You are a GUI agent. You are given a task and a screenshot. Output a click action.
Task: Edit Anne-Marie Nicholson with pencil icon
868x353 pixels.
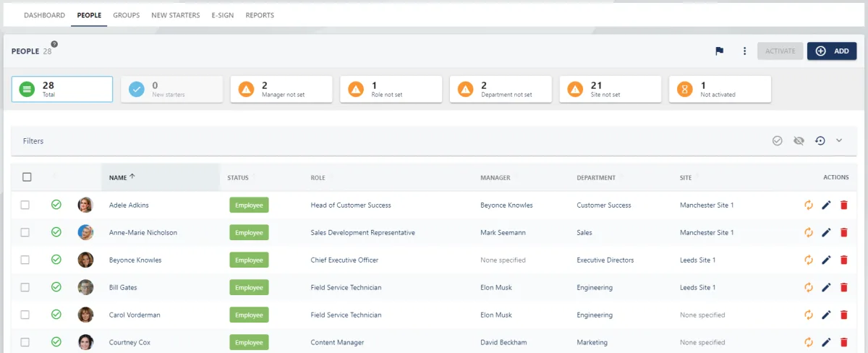(826, 233)
